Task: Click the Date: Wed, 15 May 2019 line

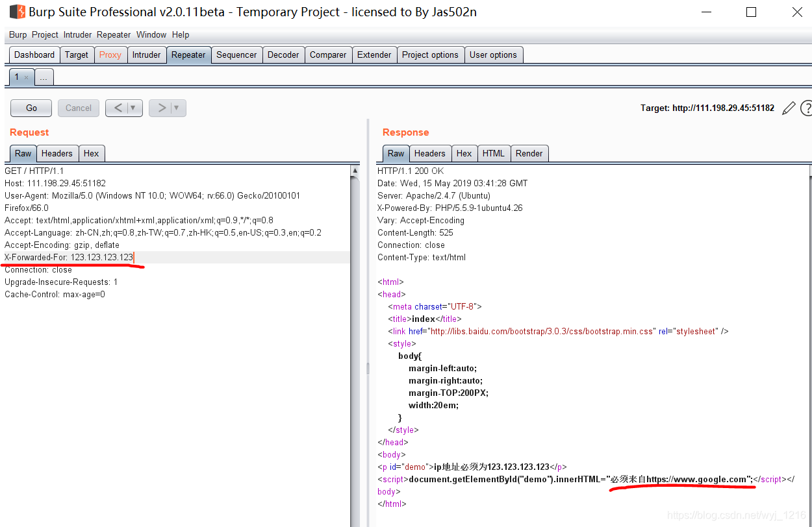Action: (x=453, y=184)
